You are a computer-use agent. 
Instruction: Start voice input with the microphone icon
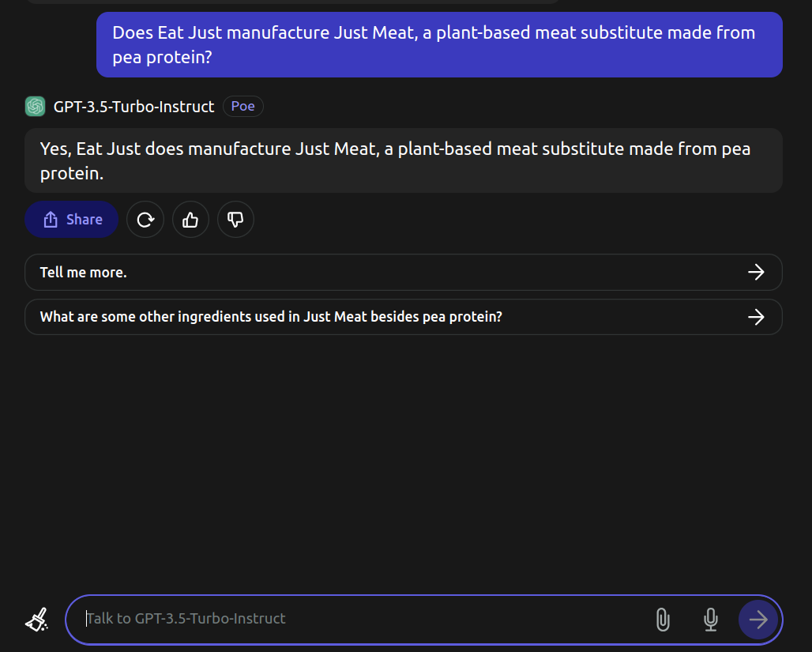tap(711, 620)
